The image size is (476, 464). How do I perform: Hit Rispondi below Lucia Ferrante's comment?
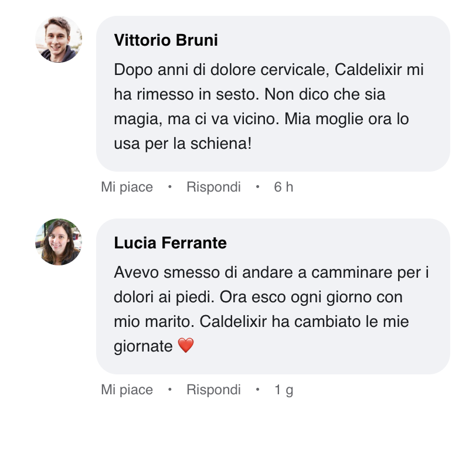[213, 390]
